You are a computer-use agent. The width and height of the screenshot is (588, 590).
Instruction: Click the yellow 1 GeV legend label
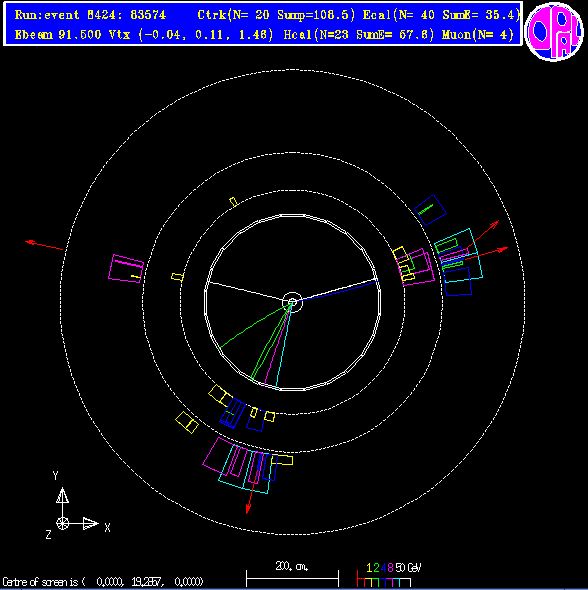pyautogui.click(x=369, y=567)
